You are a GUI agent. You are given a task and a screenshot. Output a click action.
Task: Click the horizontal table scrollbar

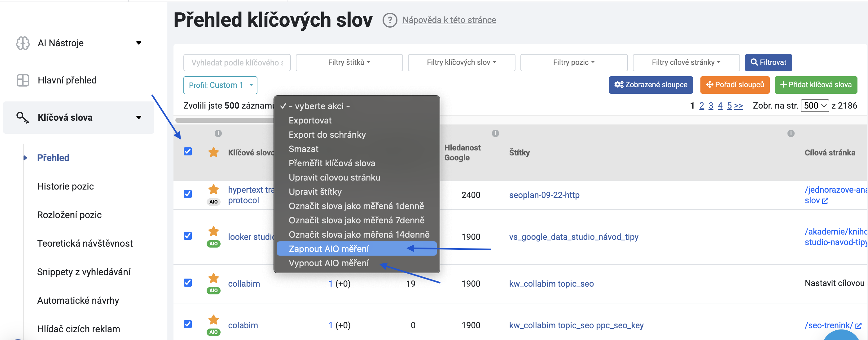[x=224, y=120]
